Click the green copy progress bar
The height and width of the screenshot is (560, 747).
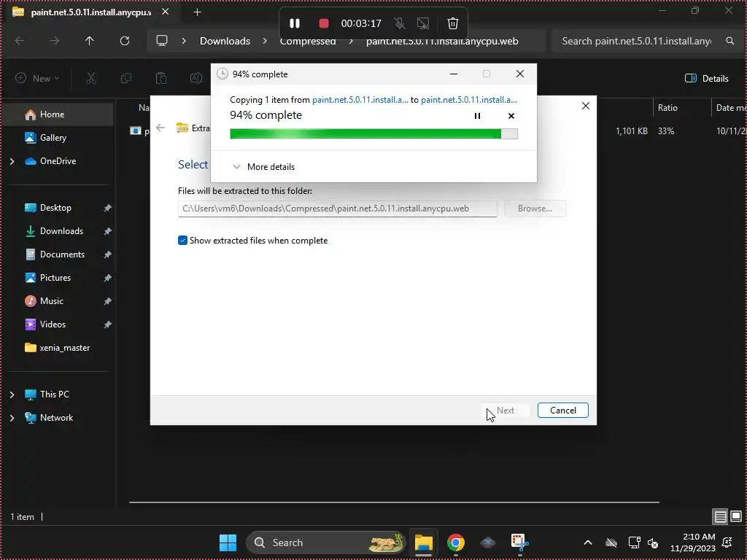pyautogui.click(x=373, y=134)
